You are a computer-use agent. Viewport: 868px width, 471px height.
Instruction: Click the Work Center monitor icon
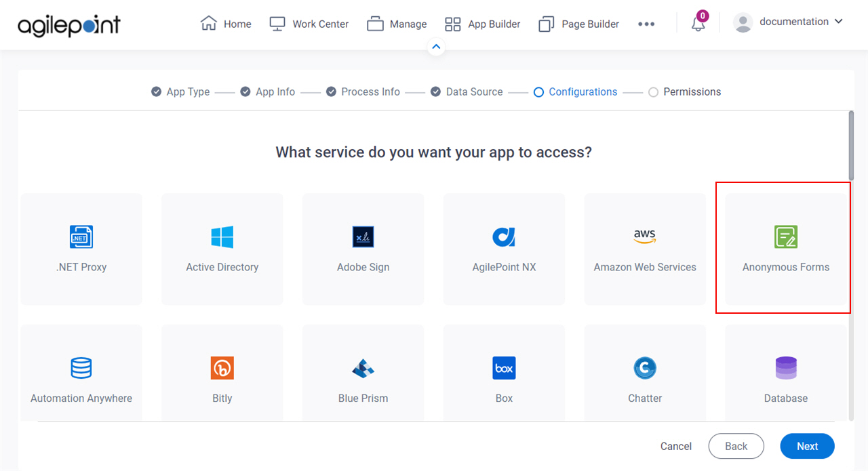[x=277, y=24]
